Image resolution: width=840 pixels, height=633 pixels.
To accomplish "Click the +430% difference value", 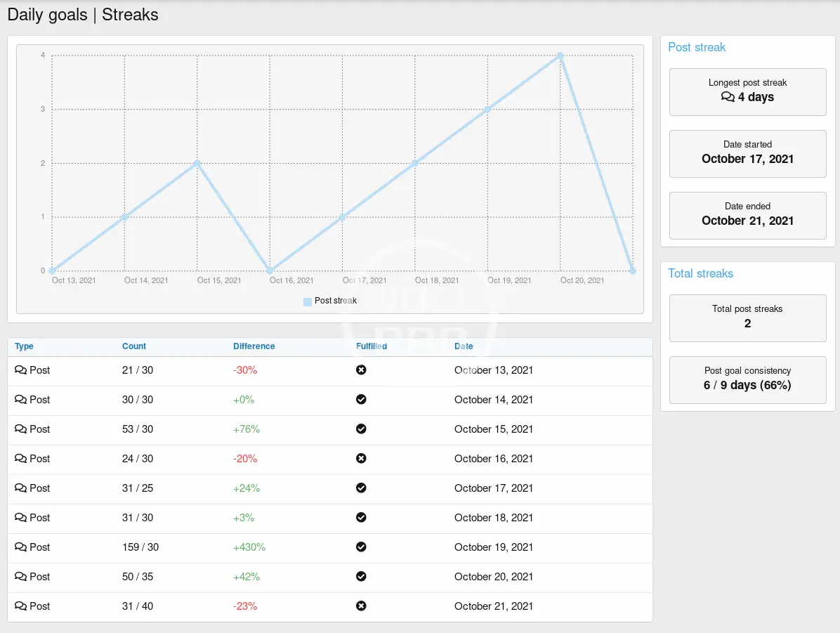I will (x=249, y=547).
